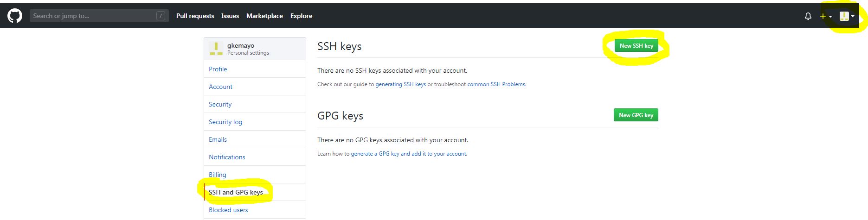Click the gkemayo sidebar avatar

pyautogui.click(x=216, y=48)
